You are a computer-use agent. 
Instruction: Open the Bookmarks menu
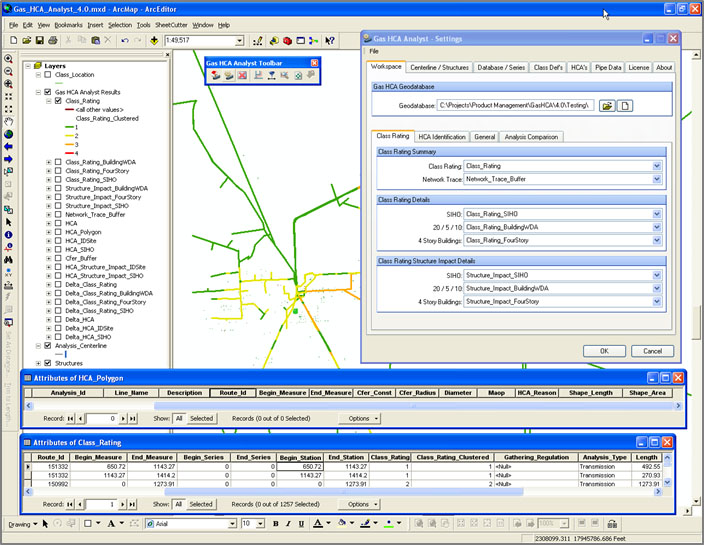click(68, 25)
